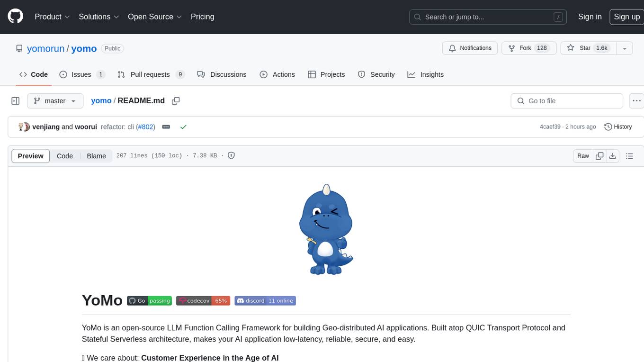Click the shield icon beside file size
644x362 pixels.
pos(231,155)
